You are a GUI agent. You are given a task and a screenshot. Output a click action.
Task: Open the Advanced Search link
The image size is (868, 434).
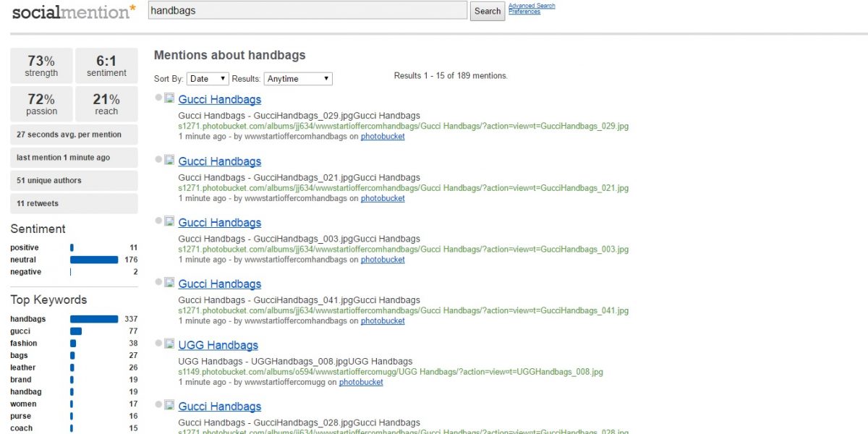[x=532, y=6]
